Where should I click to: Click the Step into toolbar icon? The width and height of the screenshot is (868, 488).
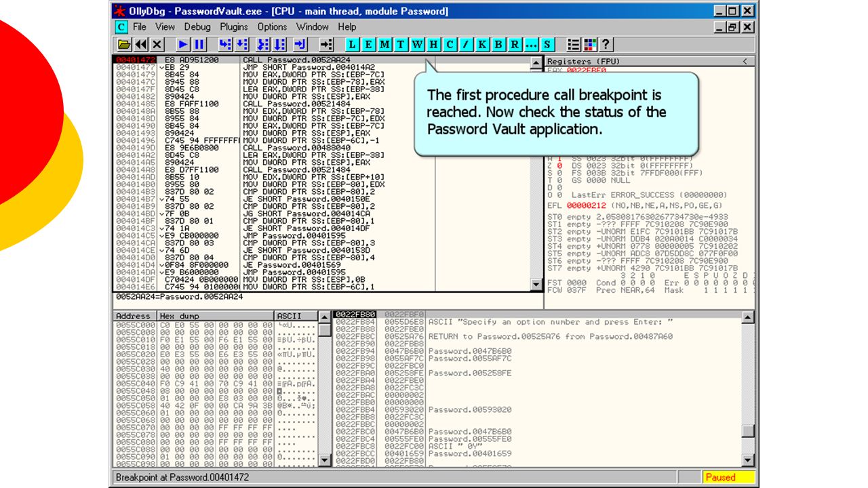tap(225, 44)
